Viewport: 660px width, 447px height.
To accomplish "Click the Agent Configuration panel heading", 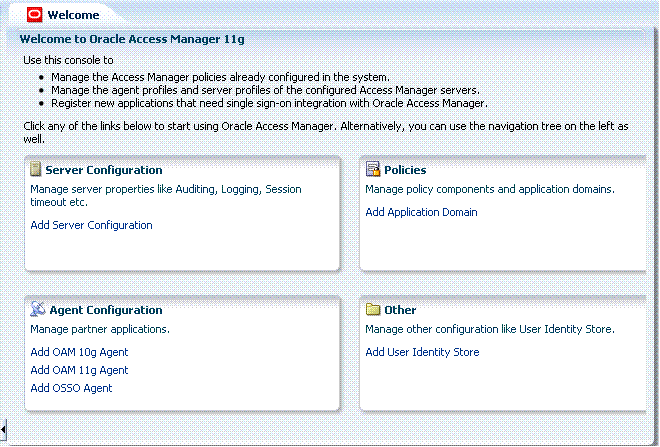I will (106, 310).
